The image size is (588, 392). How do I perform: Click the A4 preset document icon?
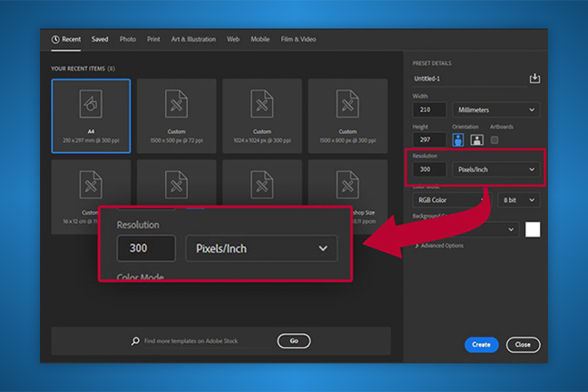point(91,104)
